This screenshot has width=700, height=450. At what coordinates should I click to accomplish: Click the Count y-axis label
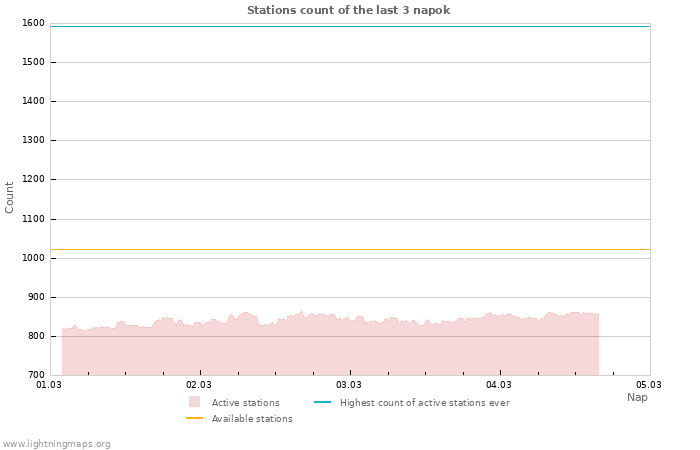[10, 197]
